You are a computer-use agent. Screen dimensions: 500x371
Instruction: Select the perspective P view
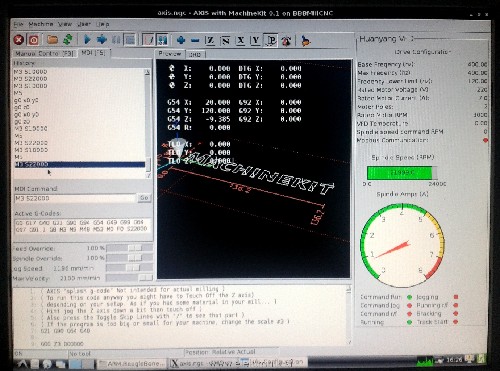[x=271, y=41]
